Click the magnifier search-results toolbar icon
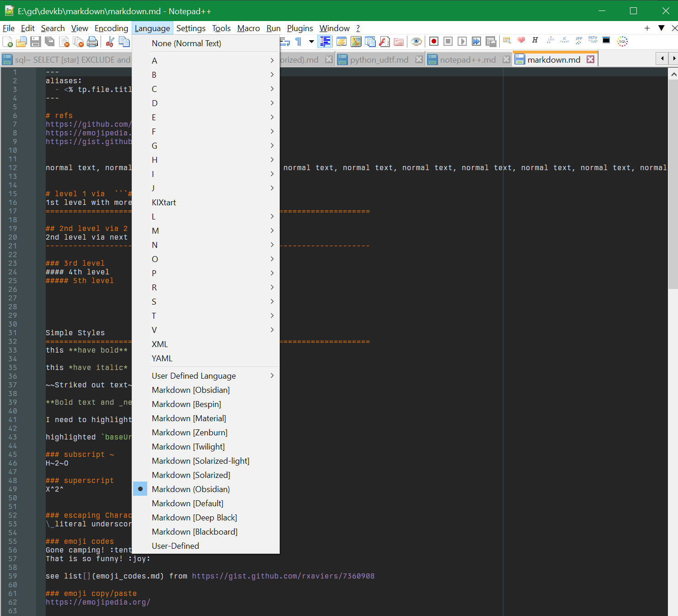The width and height of the screenshot is (678, 616). point(507,40)
